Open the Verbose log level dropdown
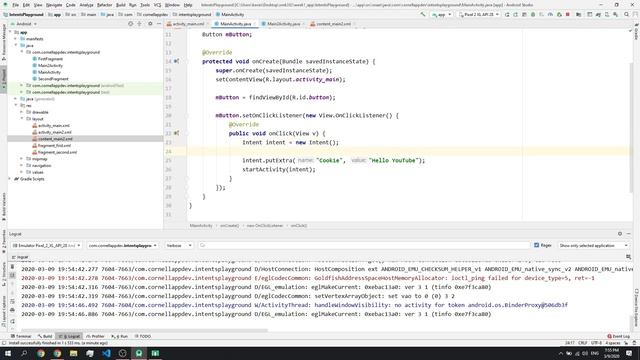The width and height of the screenshot is (640, 360). (178, 245)
